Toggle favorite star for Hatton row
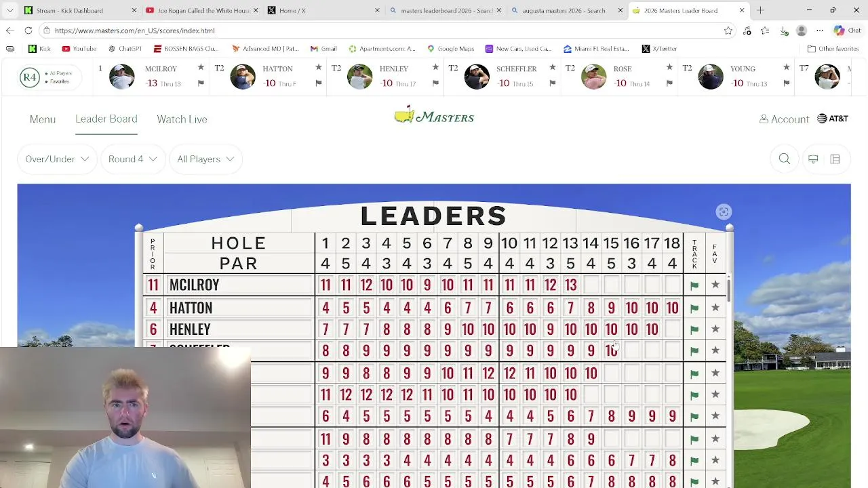Viewport: 868px width, 488px height. [x=715, y=308]
